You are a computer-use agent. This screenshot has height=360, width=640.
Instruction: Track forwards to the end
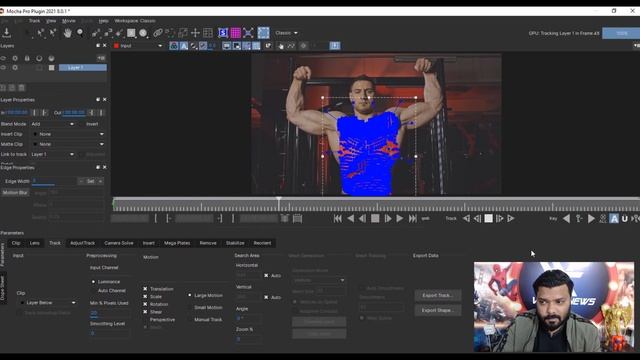click(511, 219)
